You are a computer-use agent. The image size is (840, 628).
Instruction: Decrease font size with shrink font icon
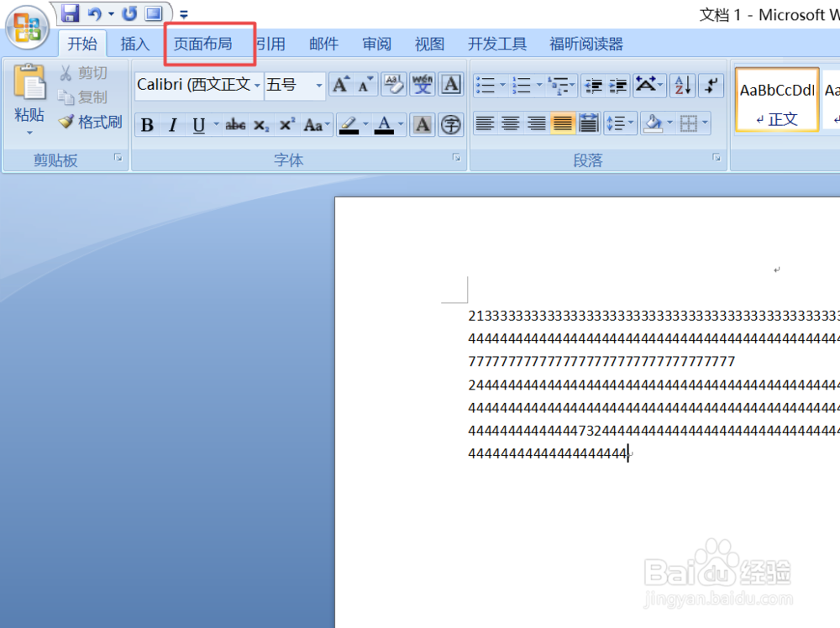pos(365,85)
